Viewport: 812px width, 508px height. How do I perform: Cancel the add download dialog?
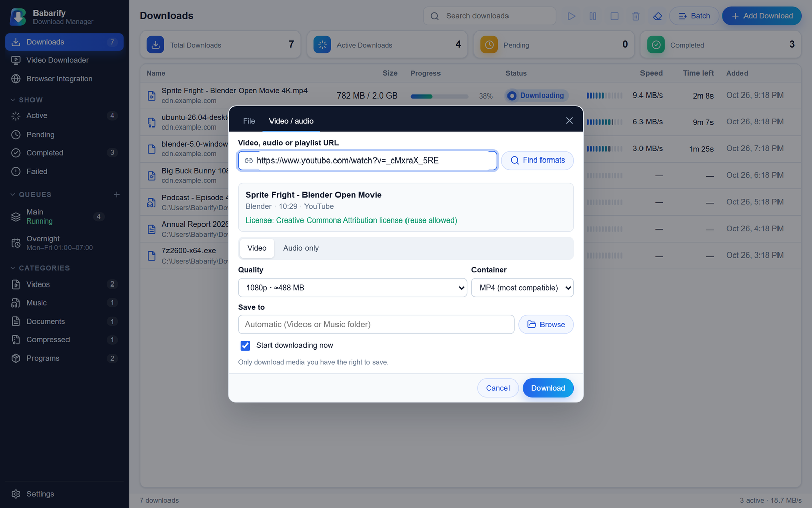(x=497, y=388)
